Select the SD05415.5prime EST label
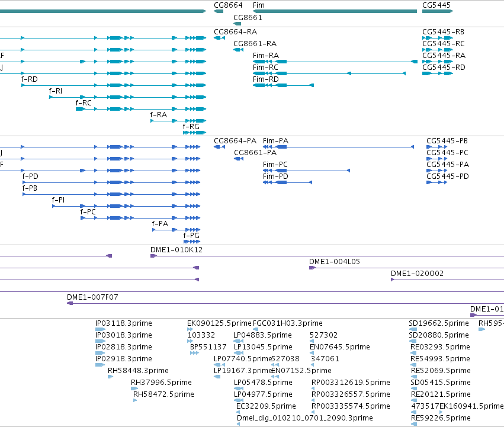The height and width of the screenshot is (427, 504). 441,383
